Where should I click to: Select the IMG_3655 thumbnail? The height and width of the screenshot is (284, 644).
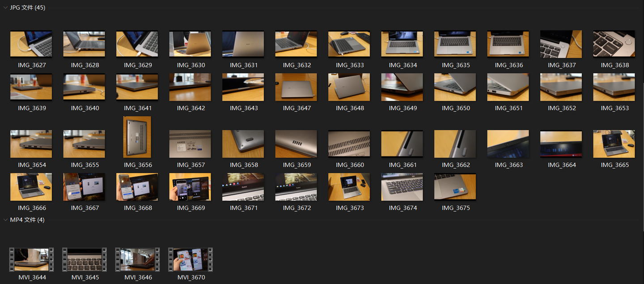(x=84, y=144)
